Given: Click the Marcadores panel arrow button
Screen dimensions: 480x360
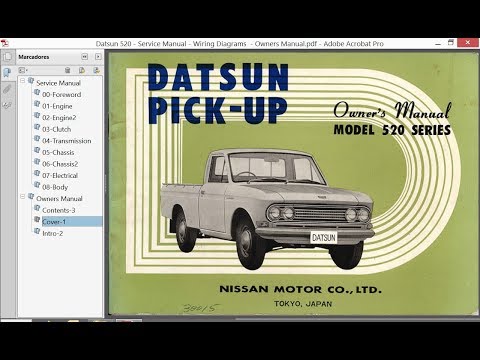Looking at the screenshot, I should pos(98,57).
